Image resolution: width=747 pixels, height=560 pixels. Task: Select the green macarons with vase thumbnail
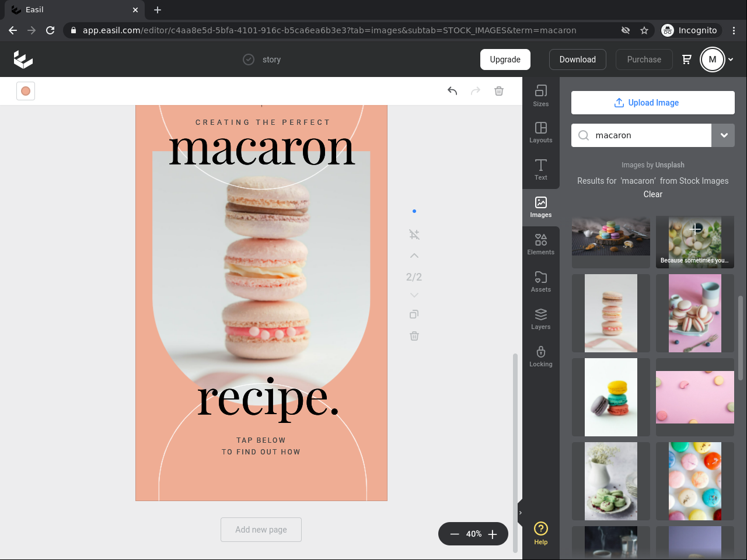pyautogui.click(x=611, y=481)
